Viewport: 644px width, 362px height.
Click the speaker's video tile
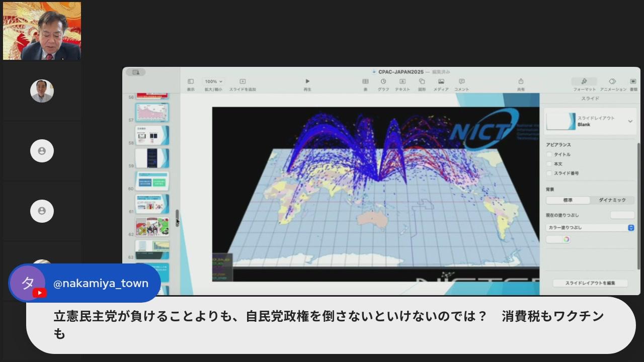click(x=42, y=31)
